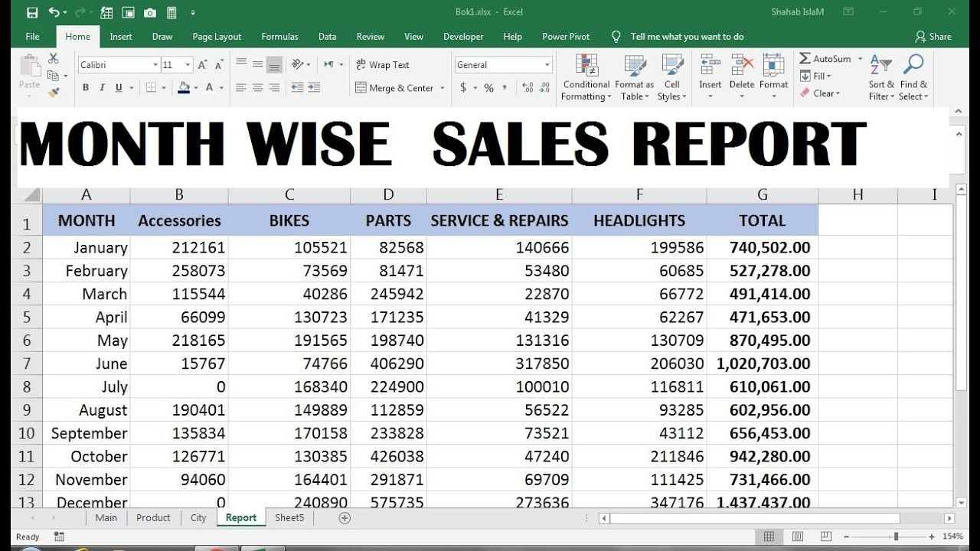Expand the AutoSum dropdown arrow

(x=860, y=59)
